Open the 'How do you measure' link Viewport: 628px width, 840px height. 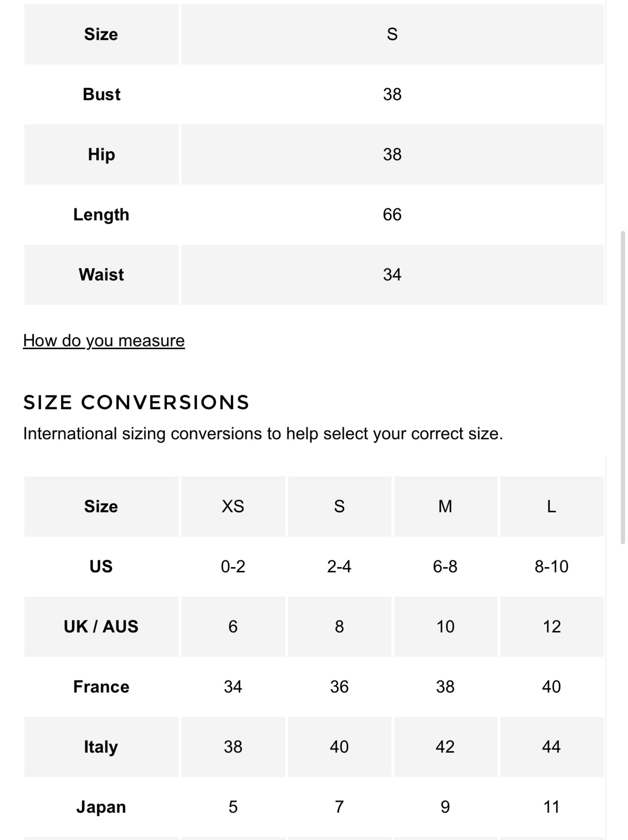coord(104,341)
